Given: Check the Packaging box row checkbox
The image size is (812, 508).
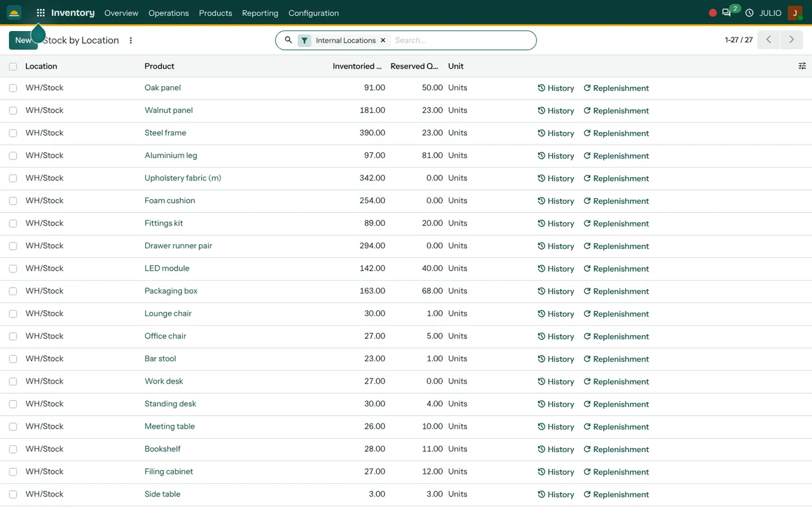Looking at the screenshot, I should 13,291.
